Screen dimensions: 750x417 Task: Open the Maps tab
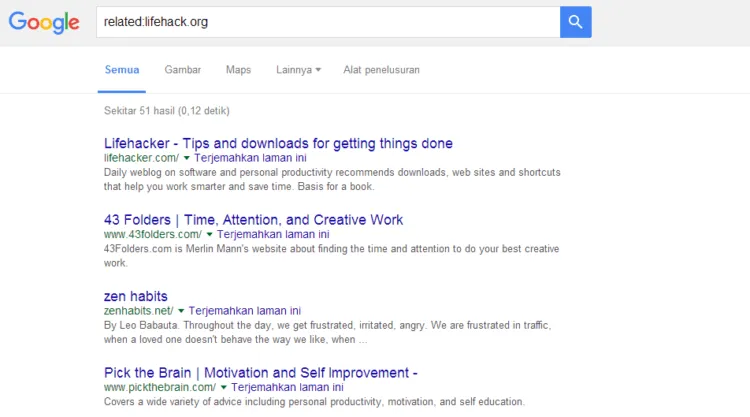[x=238, y=70]
